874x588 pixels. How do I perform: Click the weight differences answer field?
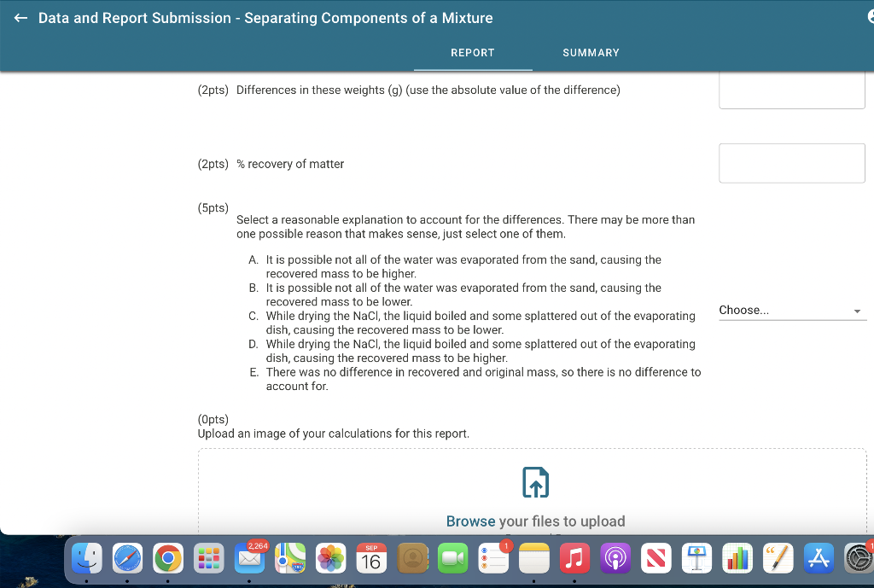point(791,89)
